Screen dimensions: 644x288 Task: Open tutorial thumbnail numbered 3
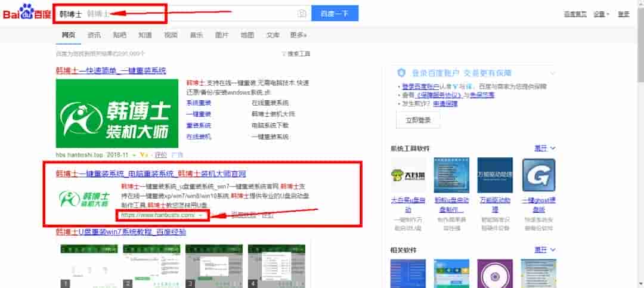click(x=214, y=266)
